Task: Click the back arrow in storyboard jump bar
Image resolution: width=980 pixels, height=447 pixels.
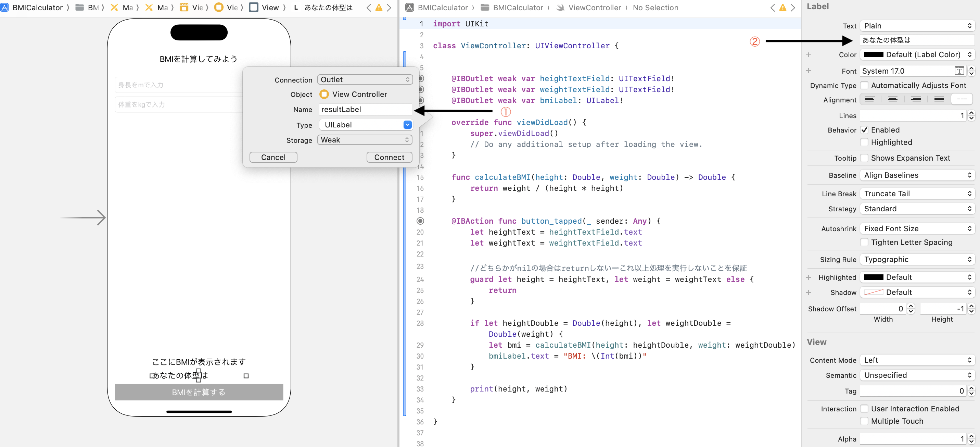Action: coord(368,8)
